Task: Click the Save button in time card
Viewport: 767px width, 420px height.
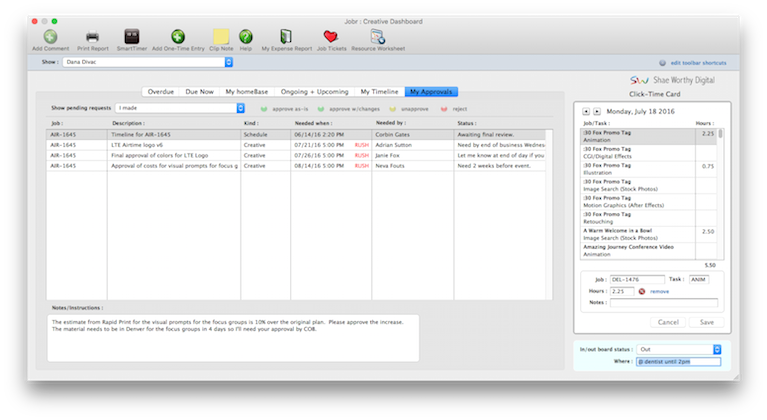Action: click(706, 322)
